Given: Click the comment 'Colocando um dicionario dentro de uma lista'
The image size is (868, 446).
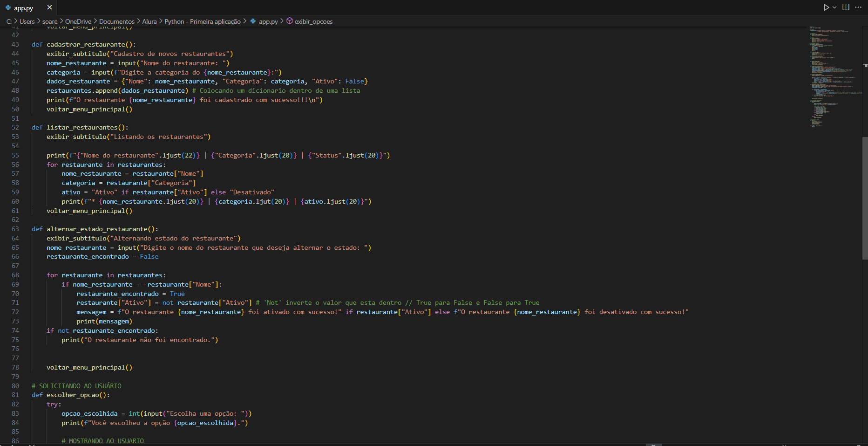Looking at the screenshot, I should click(x=276, y=90).
